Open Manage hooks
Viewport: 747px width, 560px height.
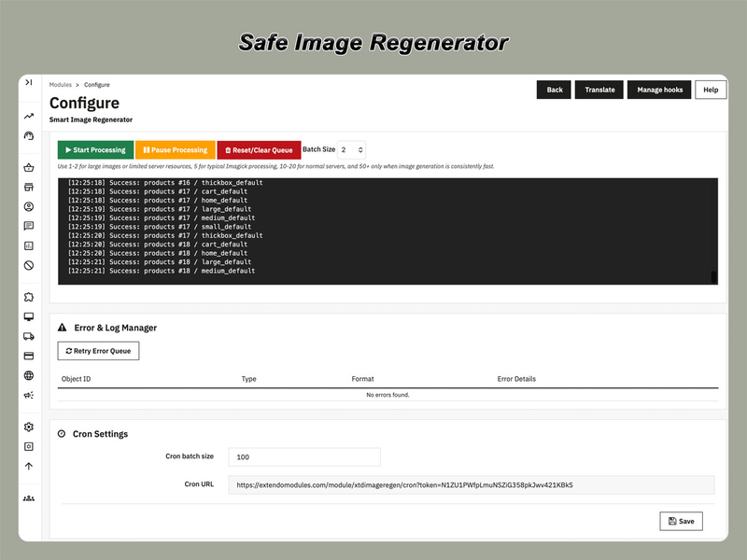pyautogui.click(x=659, y=90)
